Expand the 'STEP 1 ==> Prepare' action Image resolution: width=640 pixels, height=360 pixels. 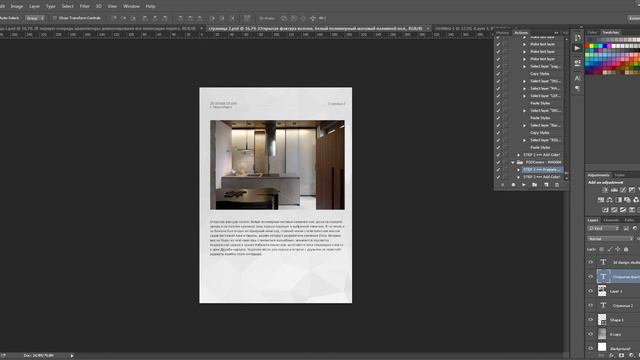coord(518,169)
